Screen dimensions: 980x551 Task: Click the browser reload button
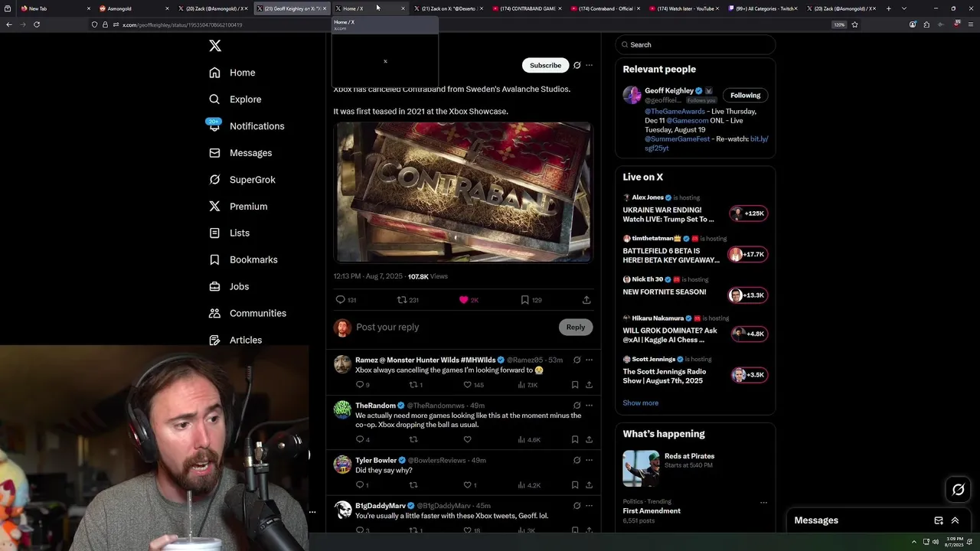point(37,24)
